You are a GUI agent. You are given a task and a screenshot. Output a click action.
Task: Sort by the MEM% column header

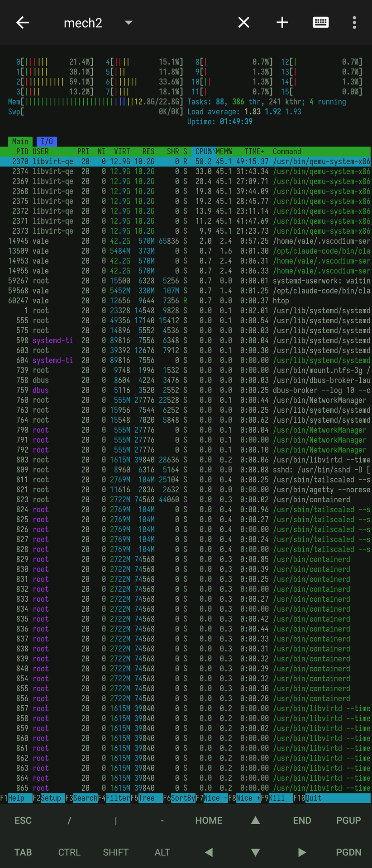point(224,151)
